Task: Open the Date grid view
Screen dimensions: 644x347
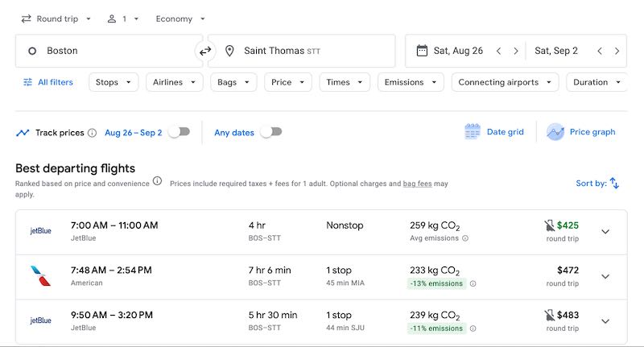Action: 494,132
